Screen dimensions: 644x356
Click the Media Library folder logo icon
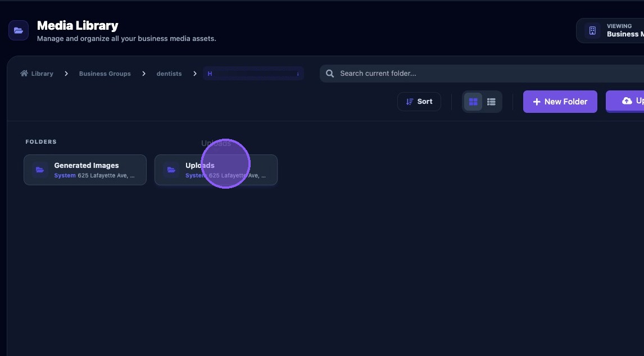(x=19, y=30)
